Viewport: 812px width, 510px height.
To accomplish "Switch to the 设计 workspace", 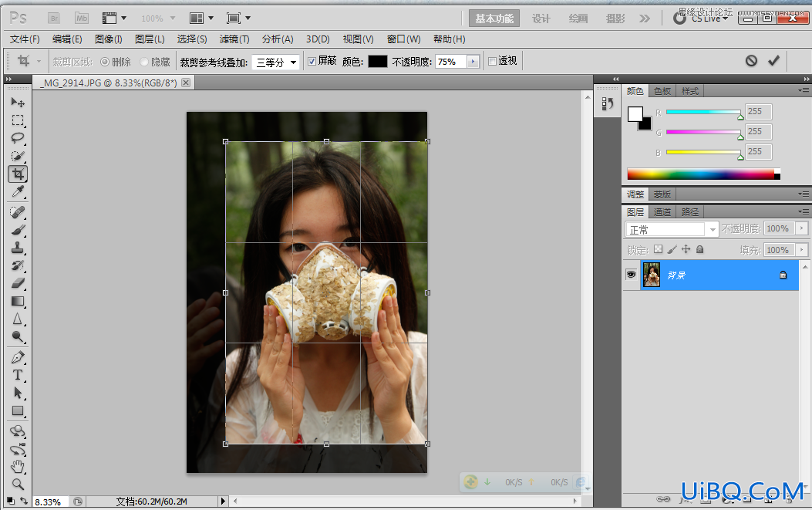I will 541,19.
